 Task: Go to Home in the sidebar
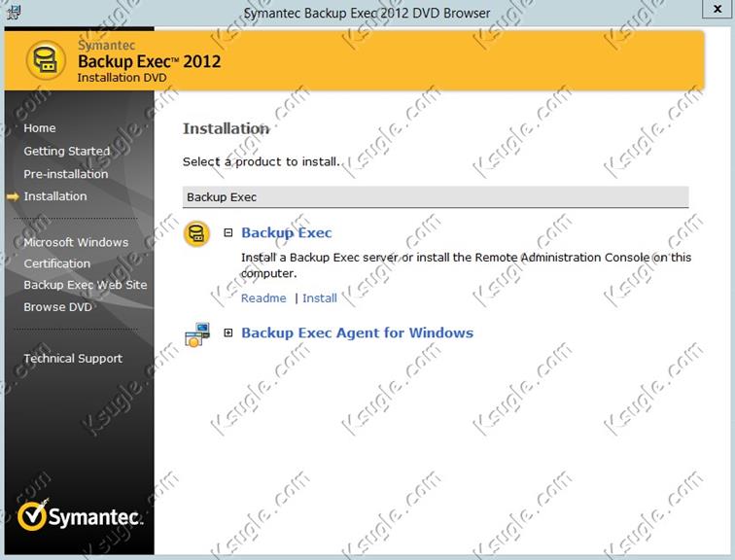pos(40,128)
